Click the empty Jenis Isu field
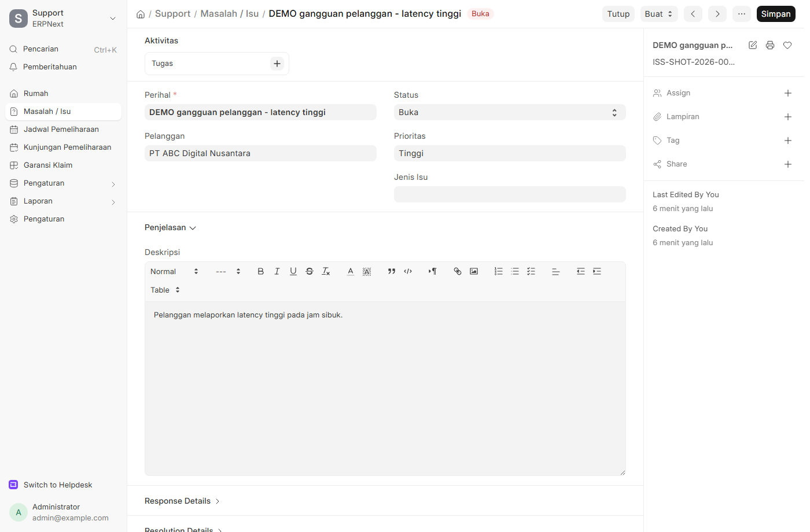Image resolution: width=810 pixels, height=532 pixels. 510,194
